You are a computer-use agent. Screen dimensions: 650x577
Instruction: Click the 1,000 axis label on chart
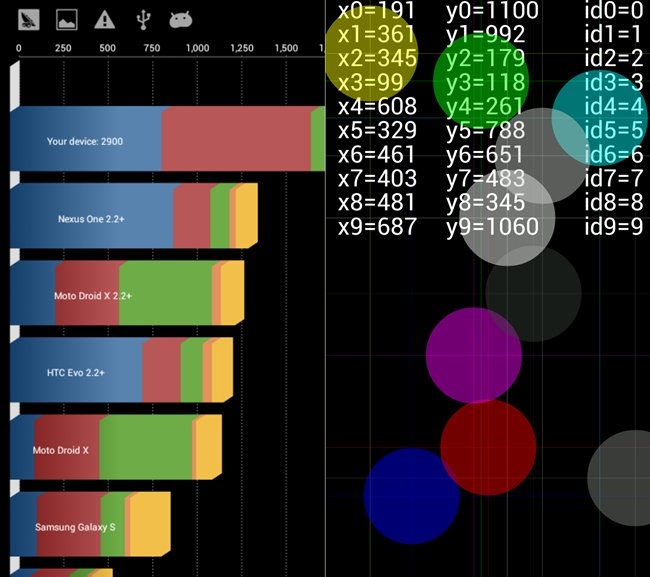(197, 48)
